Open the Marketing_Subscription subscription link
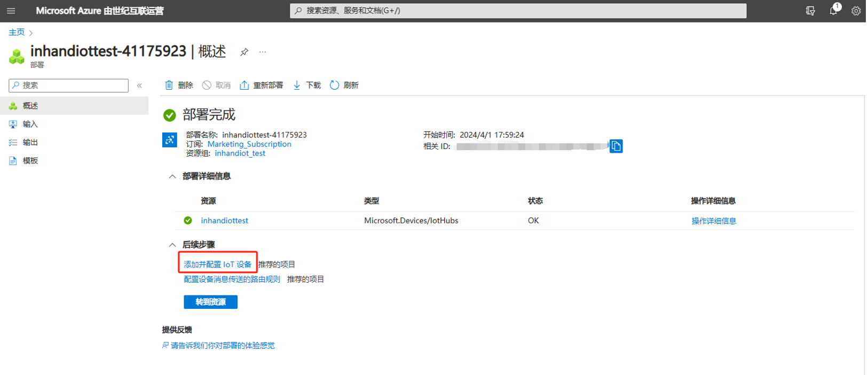Screen dimensions: 868x375 tap(249, 144)
